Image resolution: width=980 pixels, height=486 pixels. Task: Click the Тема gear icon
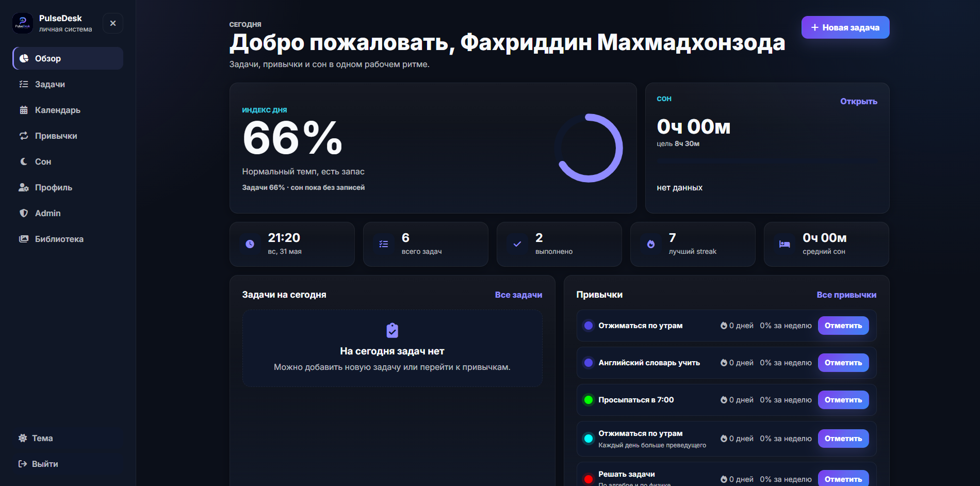23,438
